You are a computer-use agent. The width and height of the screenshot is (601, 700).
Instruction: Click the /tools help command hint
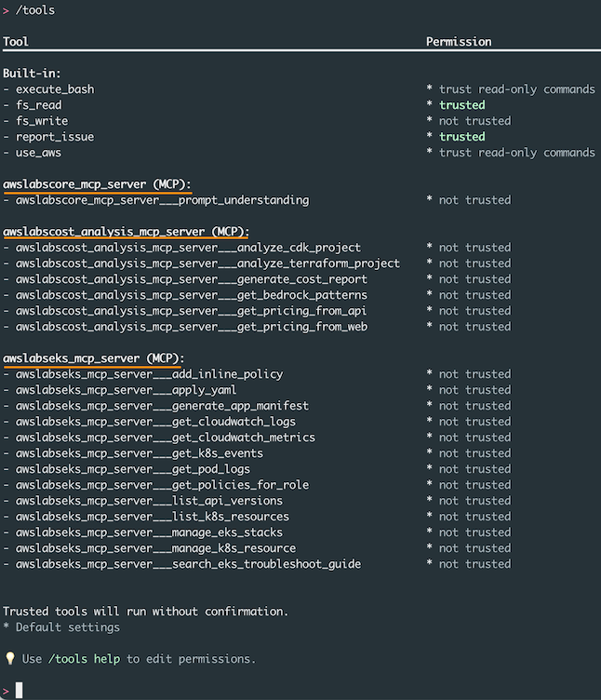pos(85,659)
